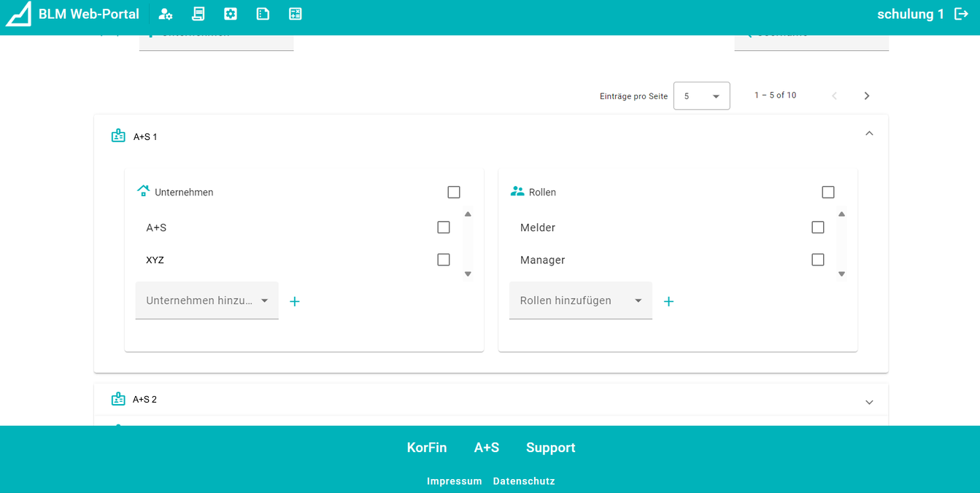
Task: Collapse the A+S 1 panel
Action: tap(868, 133)
